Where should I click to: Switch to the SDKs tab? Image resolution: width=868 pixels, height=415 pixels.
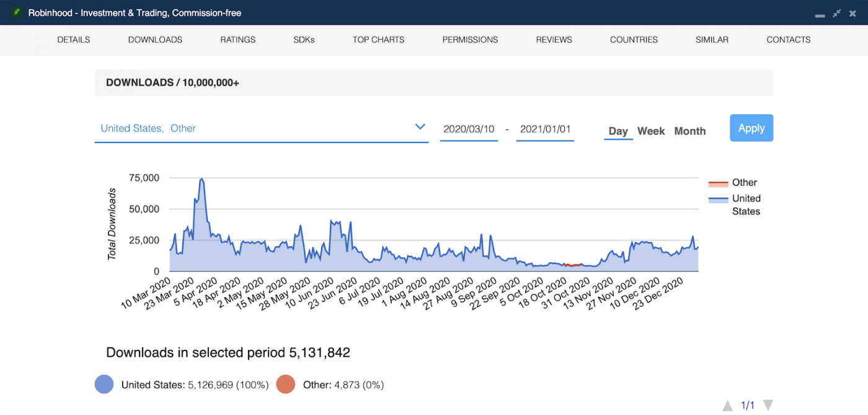coord(304,40)
